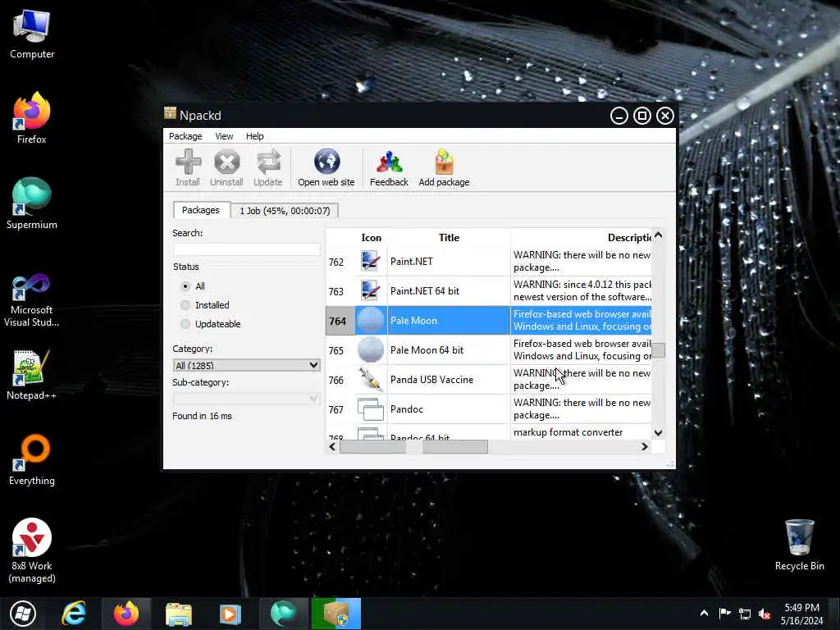Select the Installed status radio button

tap(185, 305)
